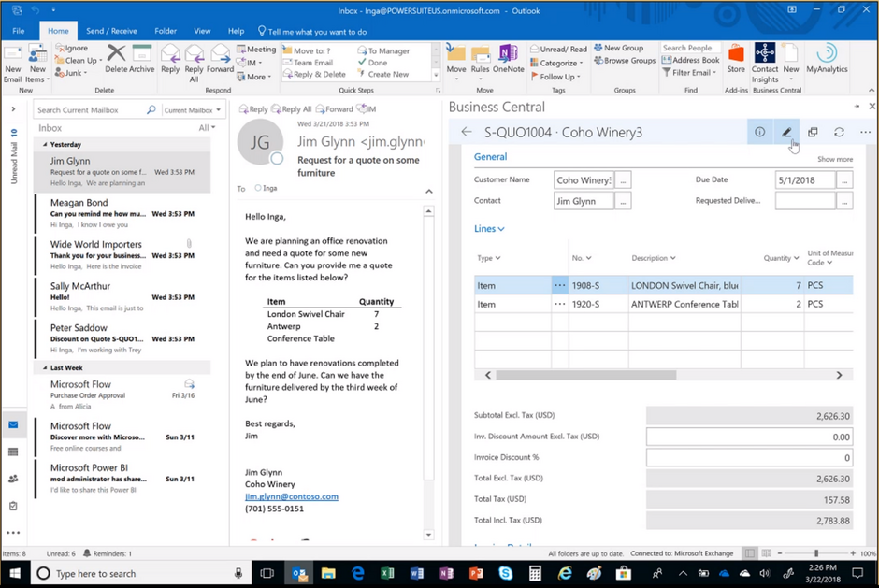
Task: Click the Delete icon in ribbon
Action: pyautogui.click(x=116, y=59)
